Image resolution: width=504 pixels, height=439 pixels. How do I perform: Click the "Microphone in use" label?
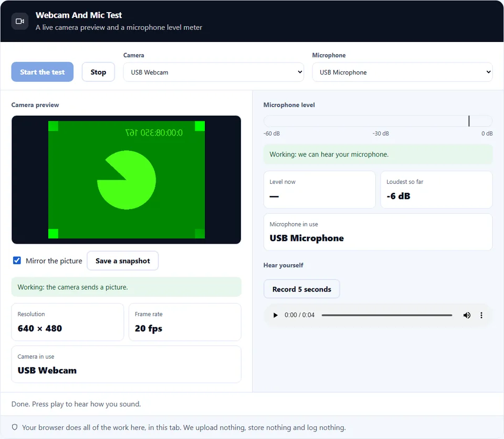pyautogui.click(x=294, y=224)
